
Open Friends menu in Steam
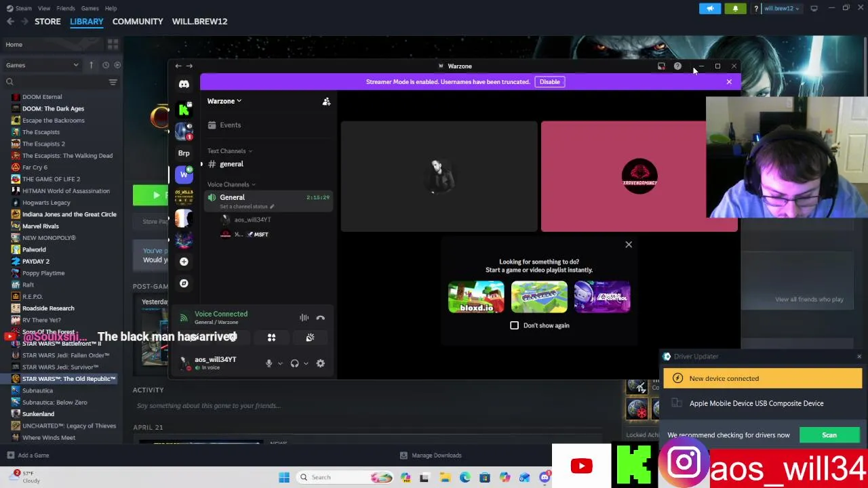tap(66, 8)
